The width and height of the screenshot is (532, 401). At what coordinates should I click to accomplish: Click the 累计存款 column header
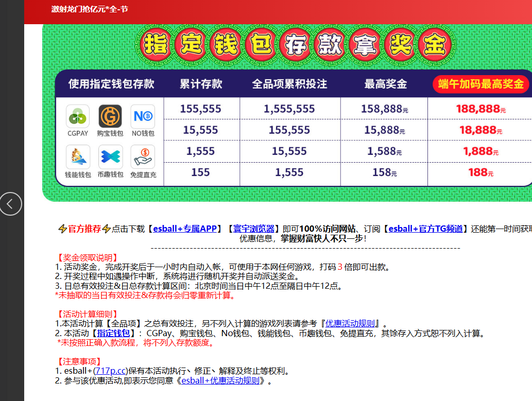(201, 84)
